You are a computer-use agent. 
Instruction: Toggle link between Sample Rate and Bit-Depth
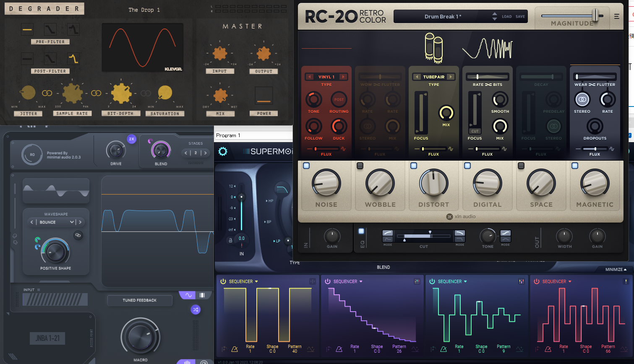click(x=96, y=93)
